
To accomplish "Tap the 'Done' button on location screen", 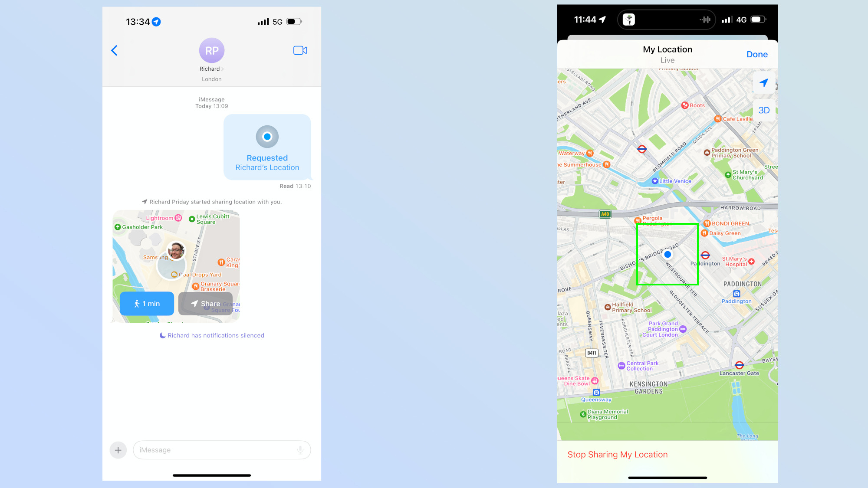I will tap(757, 54).
